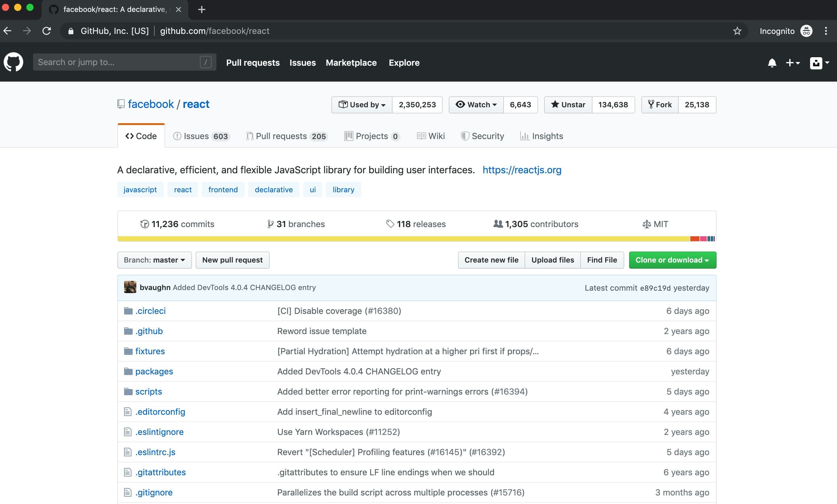Open the Clone or download dropdown
The height and width of the screenshot is (504, 837).
[672, 260]
